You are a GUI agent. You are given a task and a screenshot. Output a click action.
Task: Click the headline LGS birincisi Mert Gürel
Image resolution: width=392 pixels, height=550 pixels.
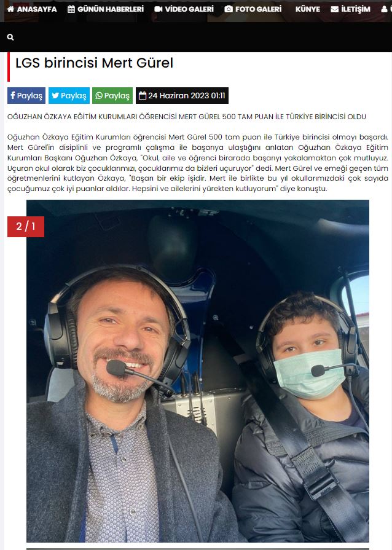tap(95, 63)
